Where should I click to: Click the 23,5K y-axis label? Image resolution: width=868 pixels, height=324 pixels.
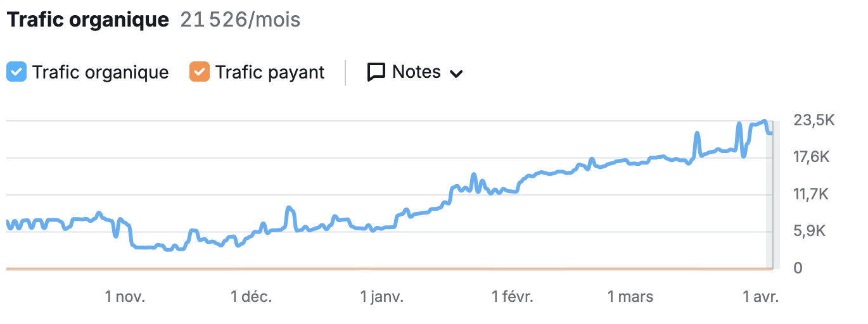point(814,120)
